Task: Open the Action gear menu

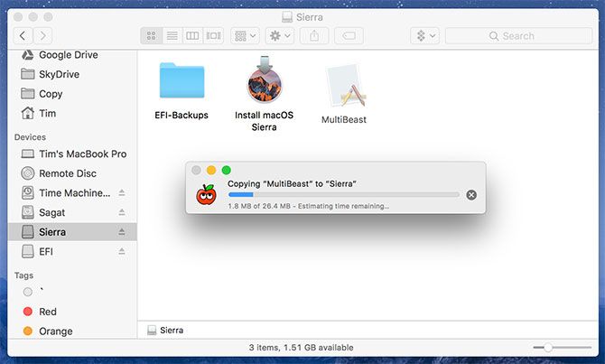Action: click(x=280, y=36)
